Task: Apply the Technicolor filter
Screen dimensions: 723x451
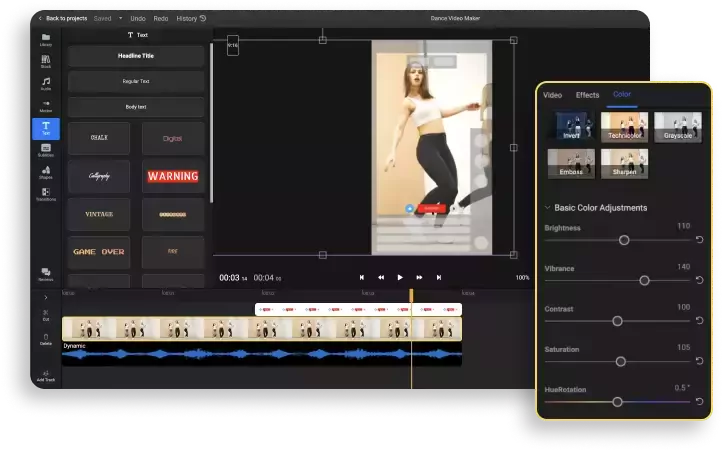Action: pyautogui.click(x=624, y=126)
